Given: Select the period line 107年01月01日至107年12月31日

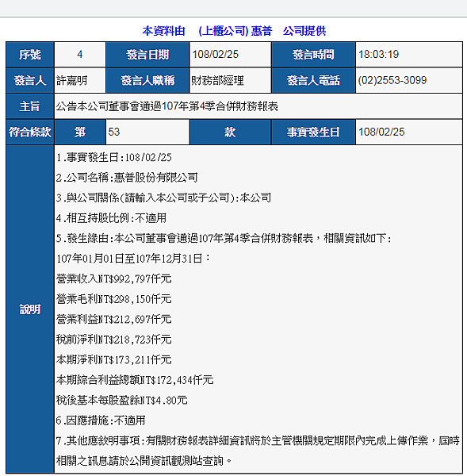Looking at the screenshot, I should click(133, 259).
